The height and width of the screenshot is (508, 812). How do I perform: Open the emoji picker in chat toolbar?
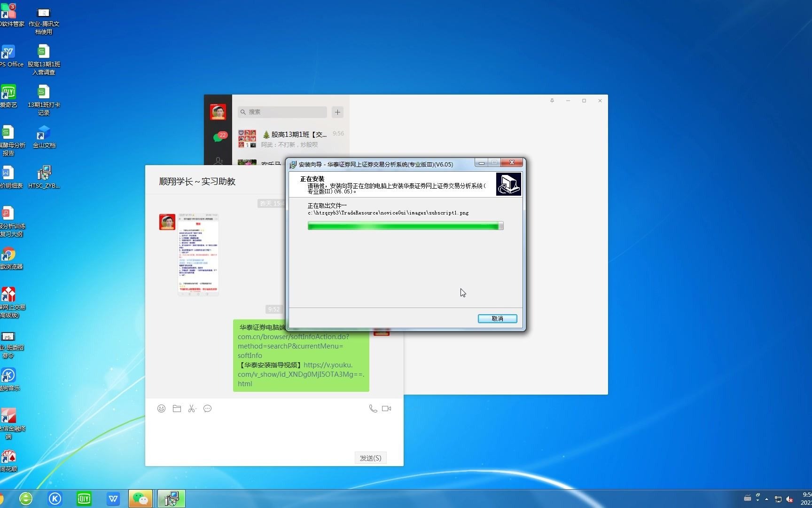[161, 408]
